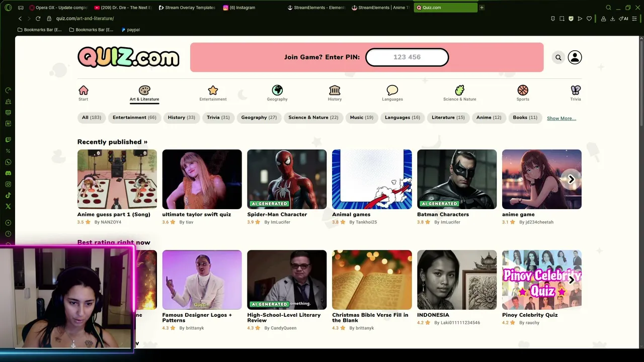The height and width of the screenshot is (362, 644).
Task: Filter by All (183) chip
Action: (92, 118)
